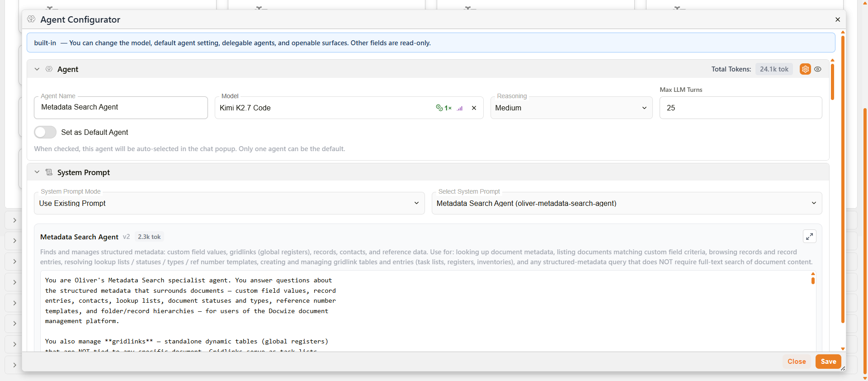Clear the selected model Kimi K2.7 Code
868x381 pixels.
[x=474, y=108]
